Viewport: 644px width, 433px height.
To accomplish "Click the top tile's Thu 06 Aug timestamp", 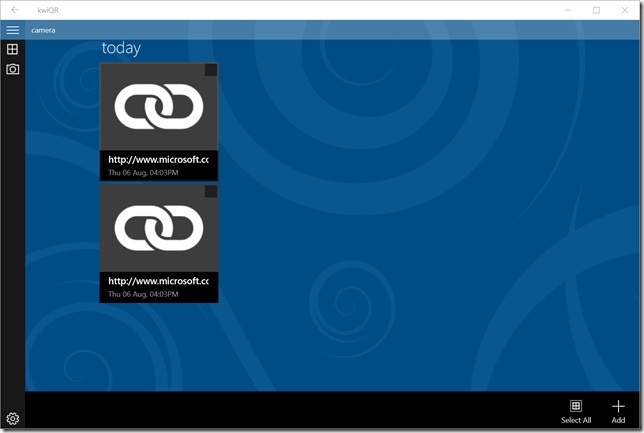I will pyautogui.click(x=143, y=173).
